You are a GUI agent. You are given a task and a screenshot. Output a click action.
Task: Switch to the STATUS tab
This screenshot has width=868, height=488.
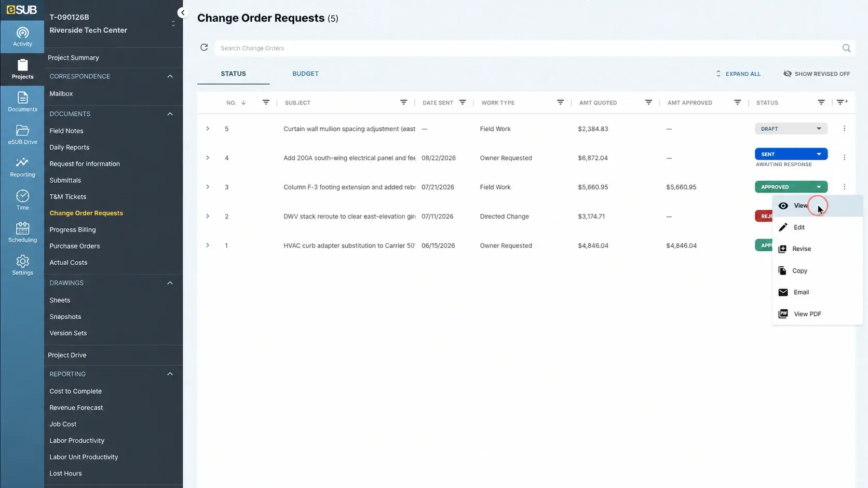(x=233, y=74)
